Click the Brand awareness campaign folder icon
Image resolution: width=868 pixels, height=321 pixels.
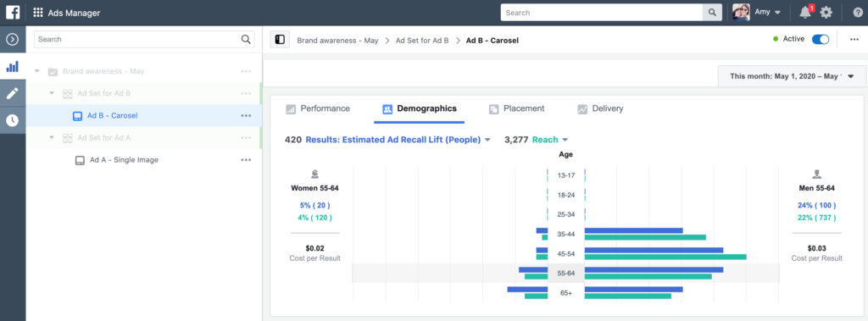(x=53, y=71)
